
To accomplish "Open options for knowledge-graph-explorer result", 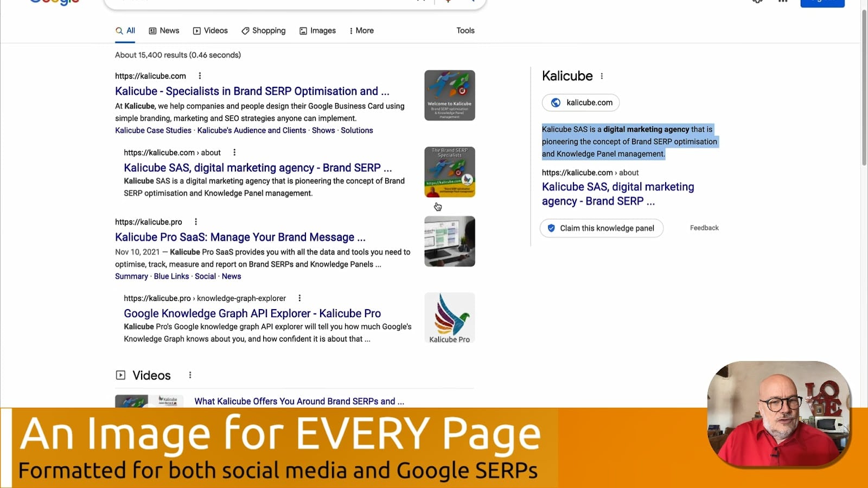I will coord(299,298).
